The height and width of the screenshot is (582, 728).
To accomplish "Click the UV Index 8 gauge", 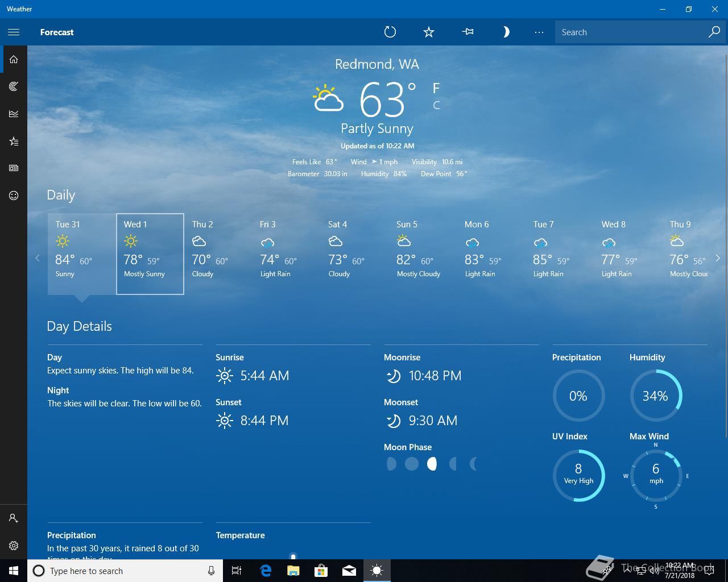I will click(x=578, y=475).
